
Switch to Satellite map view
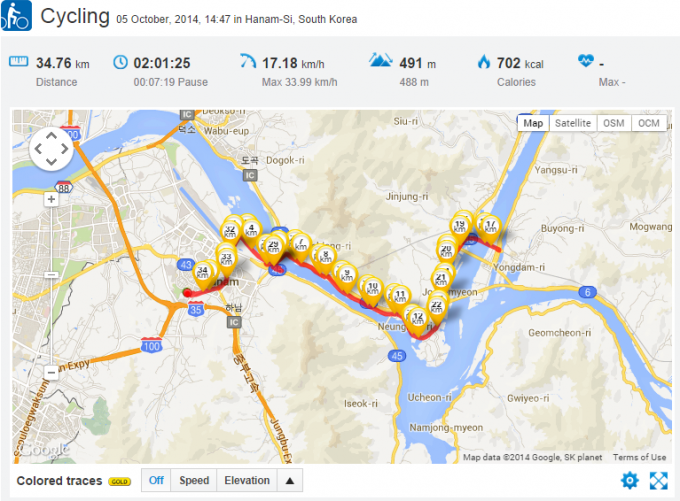tap(573, 123)
